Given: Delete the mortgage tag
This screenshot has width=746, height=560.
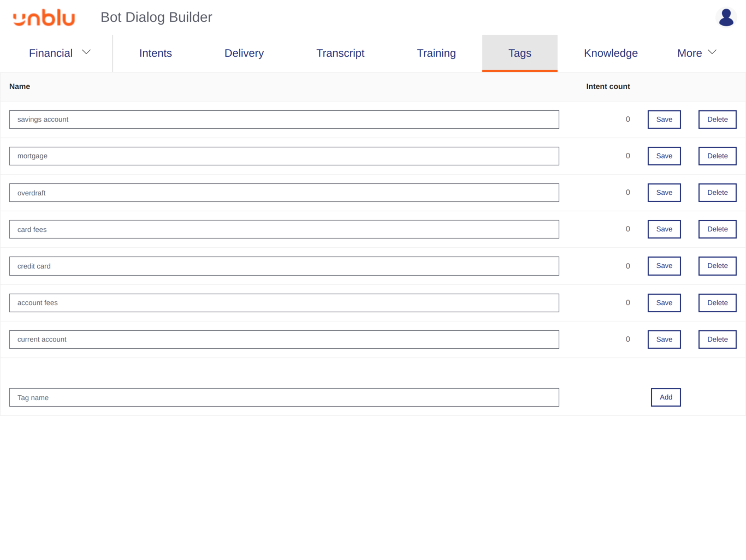Looking at the screenshot, I should [x=717, y=156].
